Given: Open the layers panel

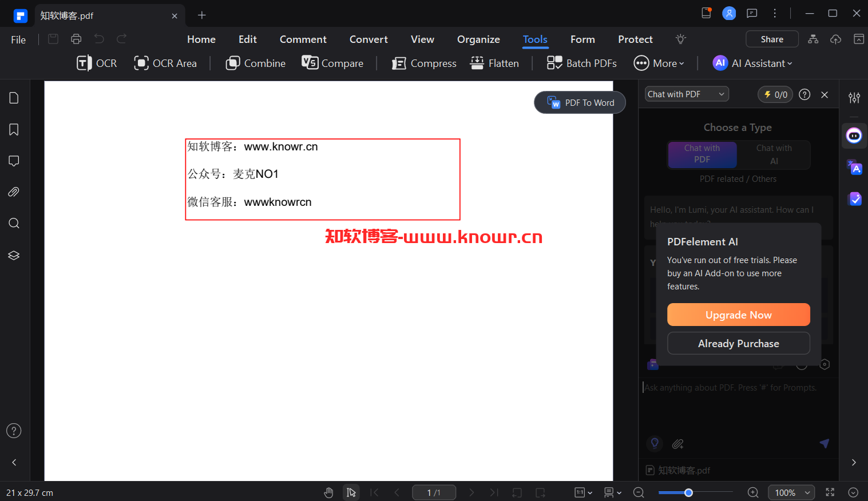Looking at the screenshot, I should click(x=14, y=255).
